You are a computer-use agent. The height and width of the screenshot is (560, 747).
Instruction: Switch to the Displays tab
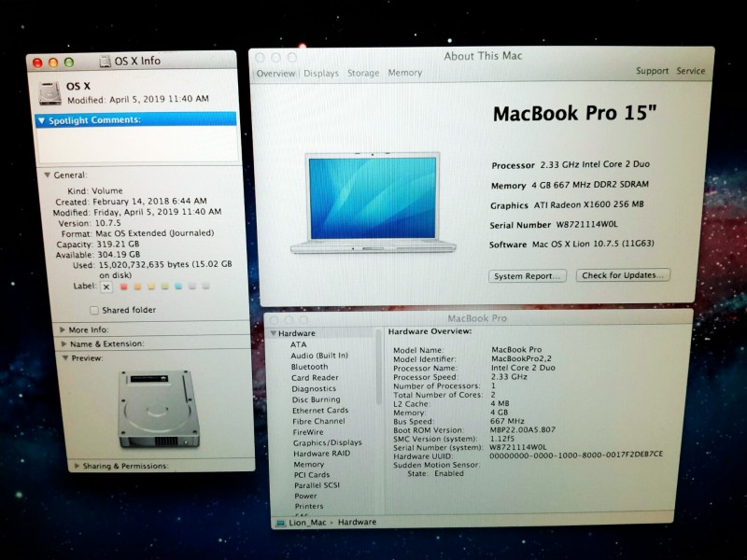click(321, 74)
